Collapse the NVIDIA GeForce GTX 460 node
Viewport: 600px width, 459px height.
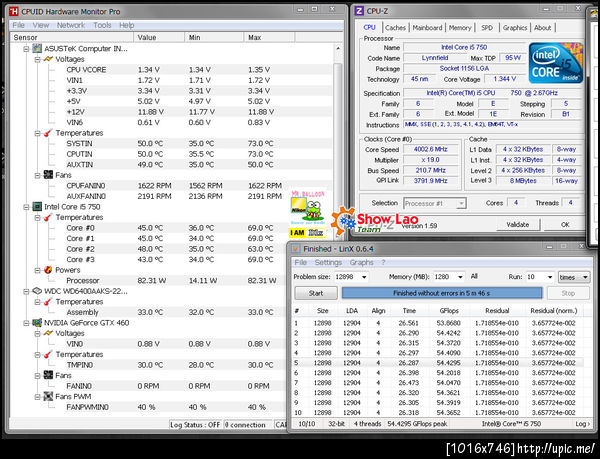[26, 323]
